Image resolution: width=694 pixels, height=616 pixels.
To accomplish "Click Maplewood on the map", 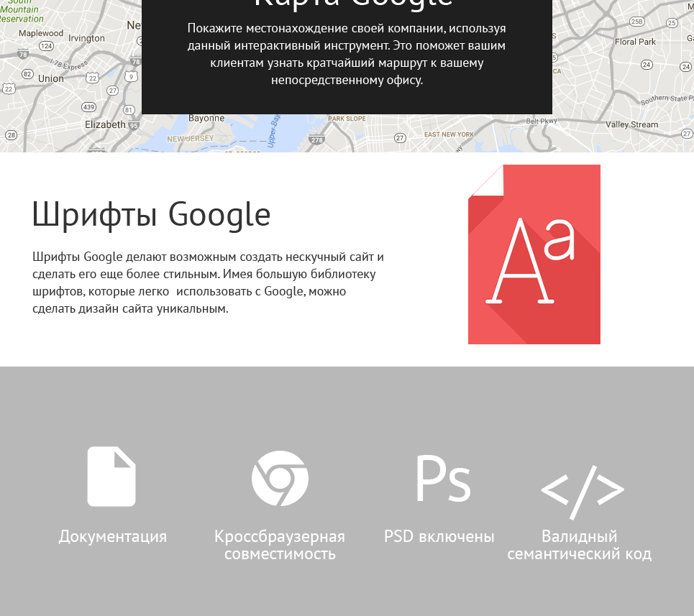I will 41,33.
